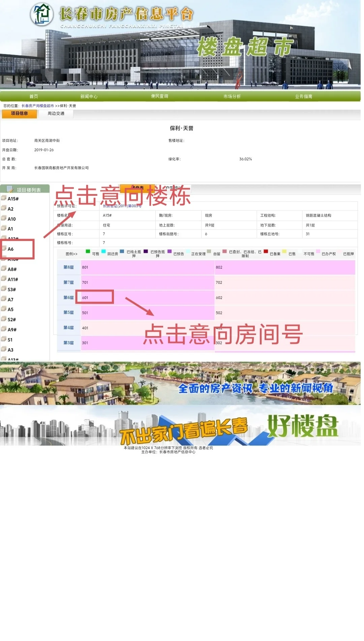
Task: Open the 业务指南 navigation item
Action: pos(304,96)
